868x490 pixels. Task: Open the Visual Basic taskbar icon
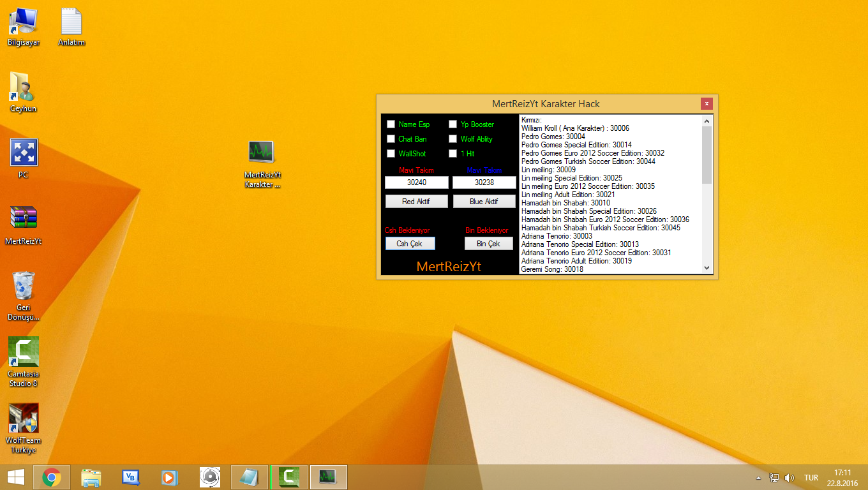point(131,477)
